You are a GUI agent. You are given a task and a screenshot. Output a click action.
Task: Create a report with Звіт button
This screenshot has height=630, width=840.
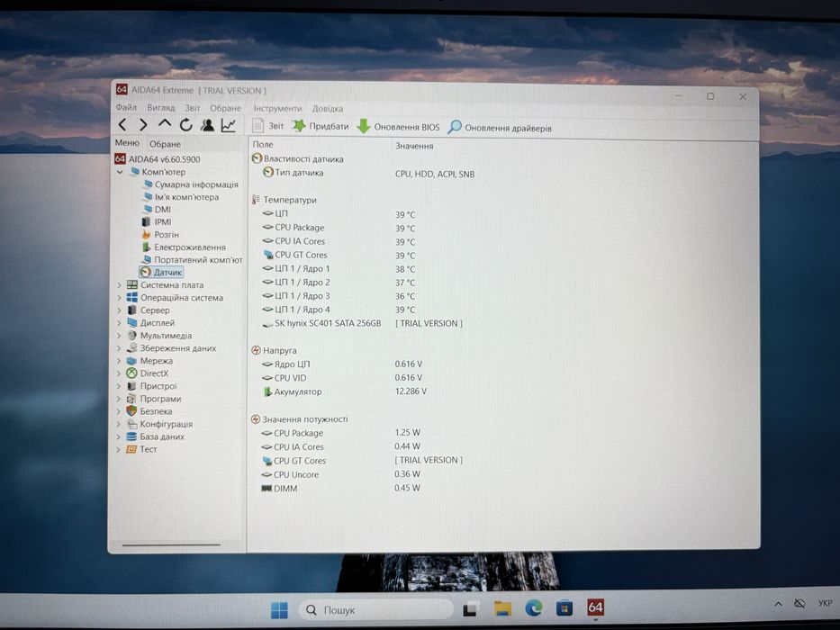click(x=268, y=126)
